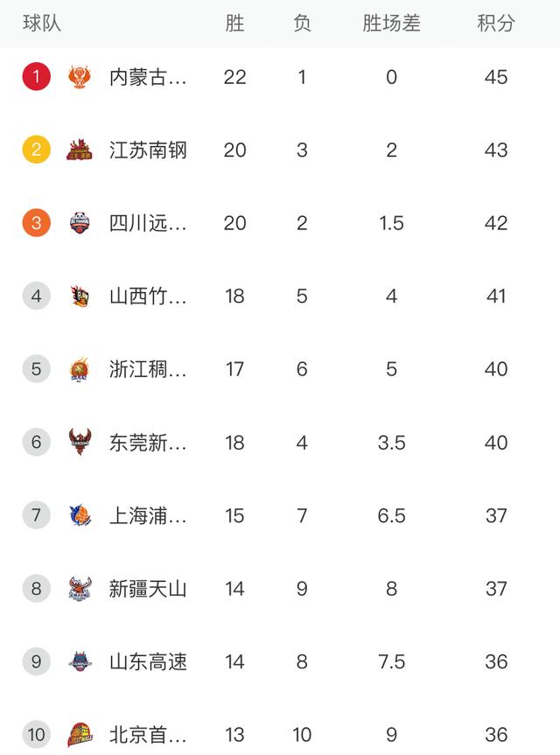Click the orange rank 3 badge

(36, 223)
